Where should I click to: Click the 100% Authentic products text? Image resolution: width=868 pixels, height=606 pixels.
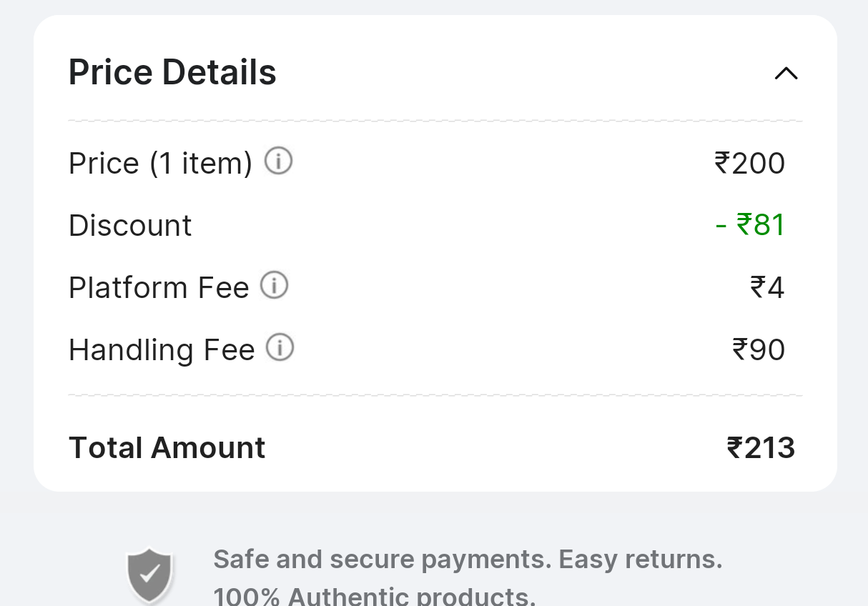pyautogui.click(x=374, y=595)
